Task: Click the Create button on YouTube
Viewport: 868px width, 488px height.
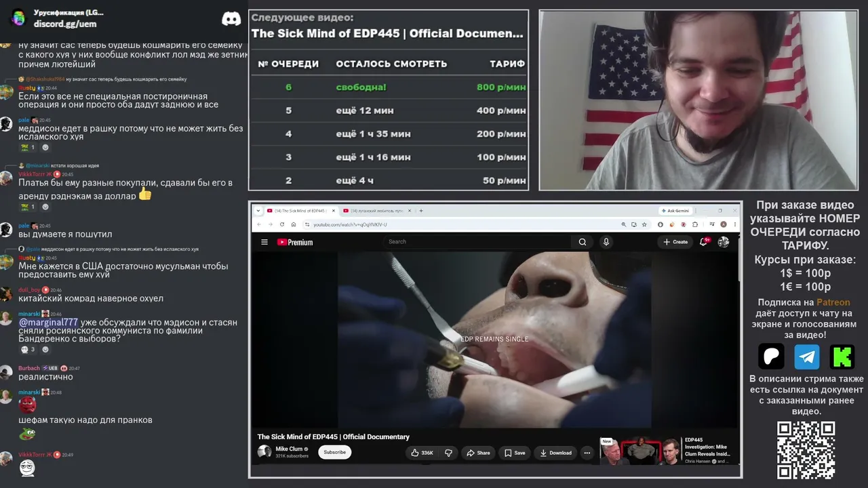Action: tap(675, 242)
